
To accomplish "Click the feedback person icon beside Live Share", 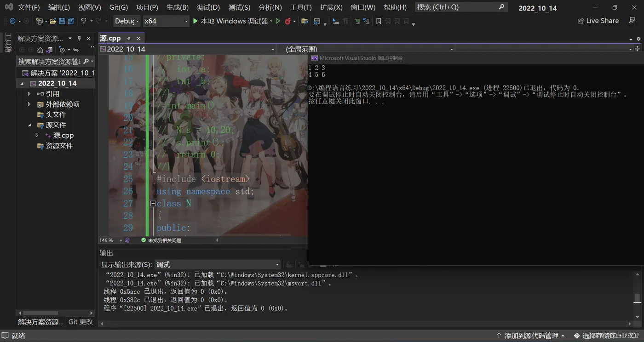I will point(632,21).
